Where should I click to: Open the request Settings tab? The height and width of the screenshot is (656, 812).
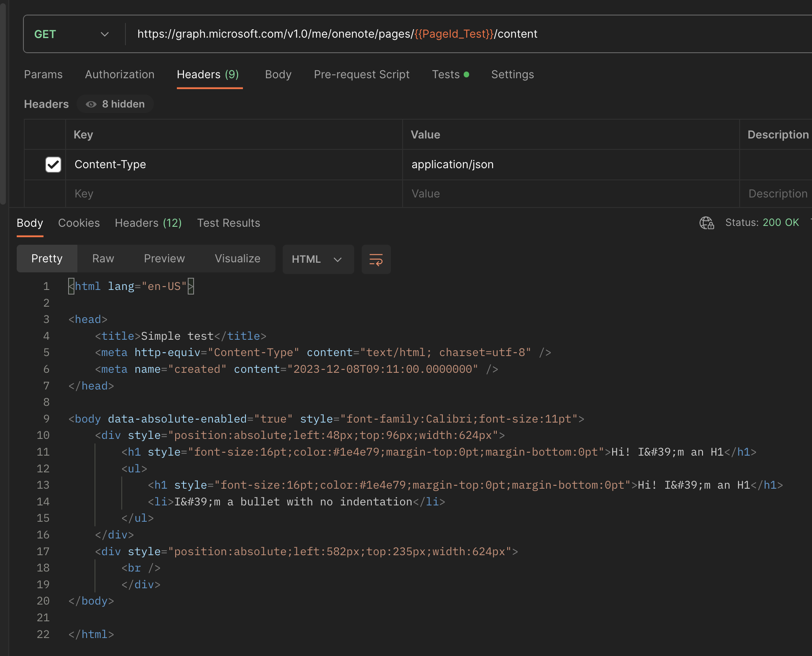512,74
